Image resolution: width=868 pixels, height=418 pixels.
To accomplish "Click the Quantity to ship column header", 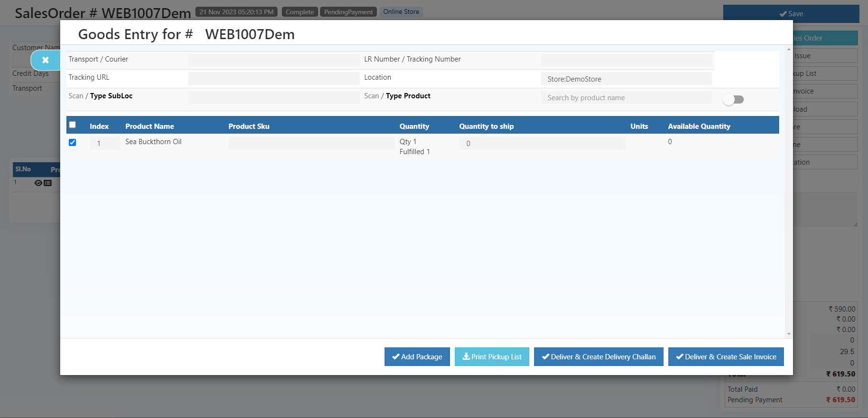I will (486, 126).
